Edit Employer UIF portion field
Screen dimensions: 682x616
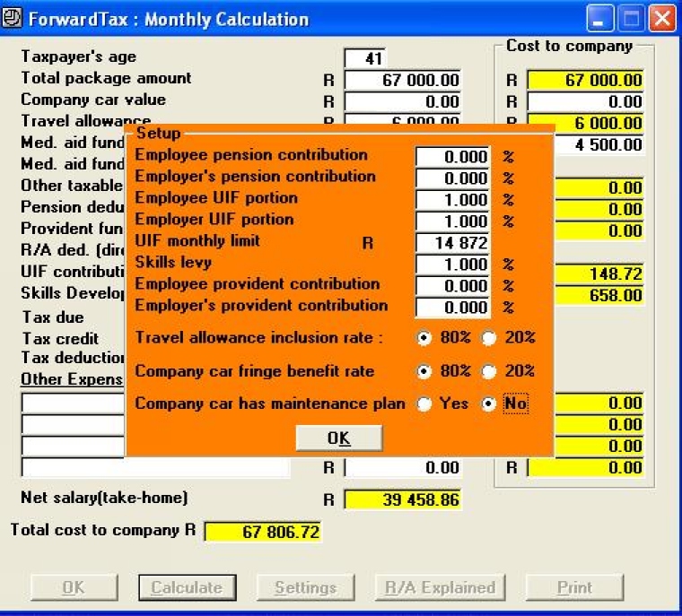point(453,221)
